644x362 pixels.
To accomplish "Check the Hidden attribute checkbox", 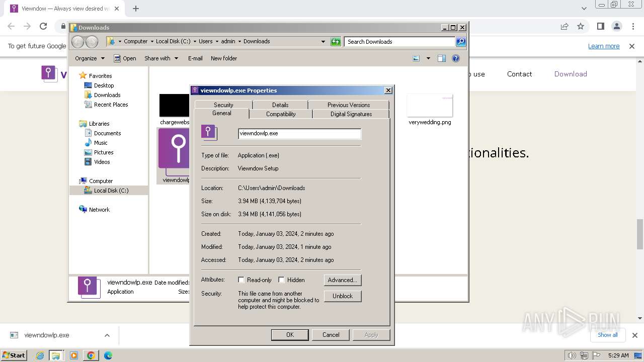I will (281, 280).
